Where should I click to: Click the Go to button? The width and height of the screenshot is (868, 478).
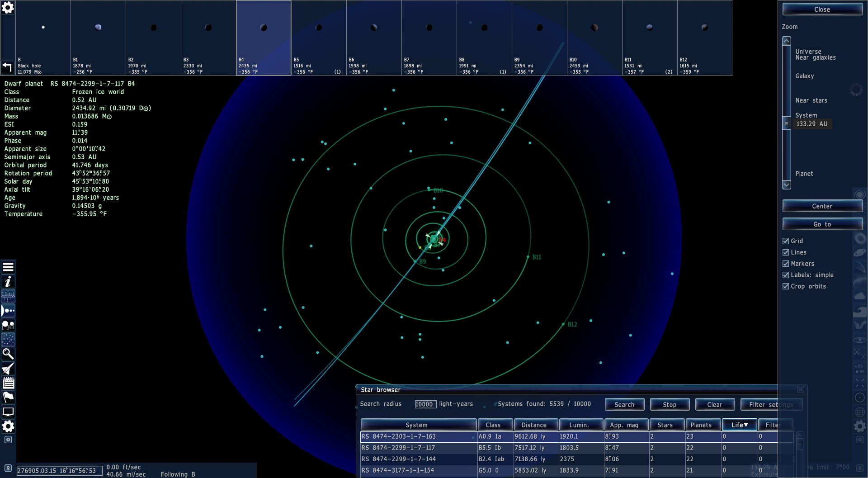coord(822,224)
